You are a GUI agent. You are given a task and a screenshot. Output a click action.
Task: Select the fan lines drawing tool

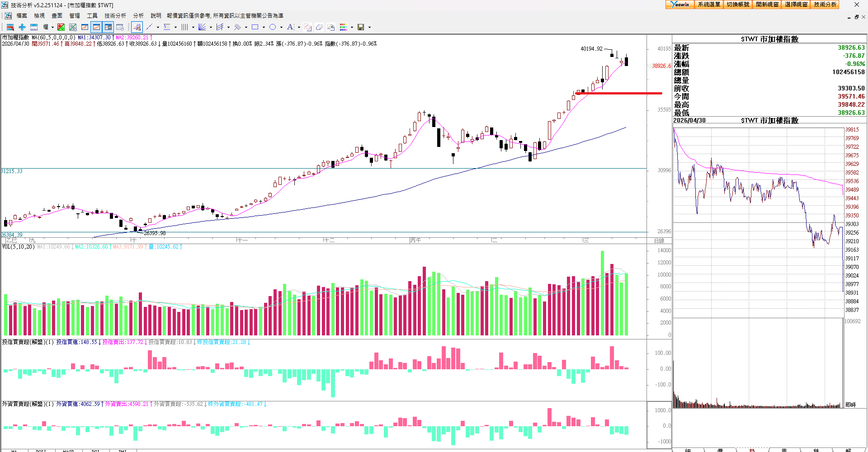tap(202, 27)
